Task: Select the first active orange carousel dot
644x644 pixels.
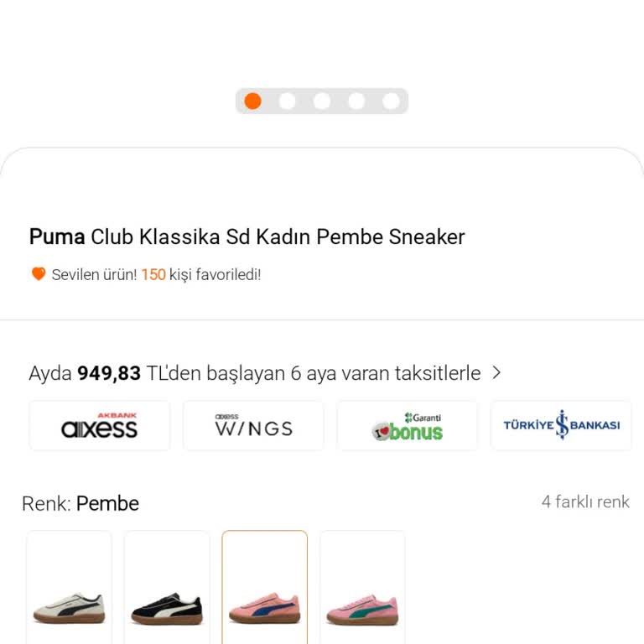Action: (x=252, y=101)
